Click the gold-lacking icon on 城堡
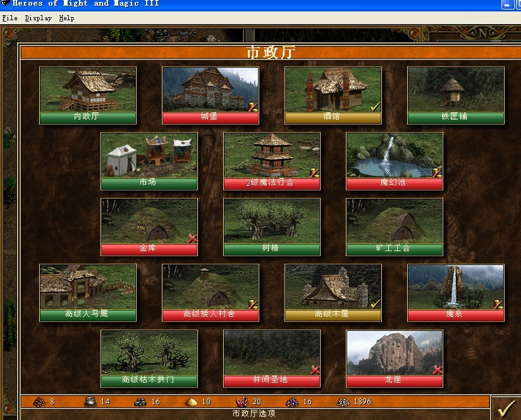521x420 pixels. coord(253,107)
